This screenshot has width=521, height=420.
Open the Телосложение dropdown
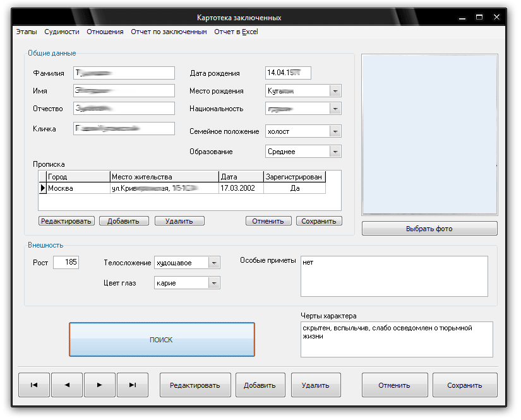(214, 263)
